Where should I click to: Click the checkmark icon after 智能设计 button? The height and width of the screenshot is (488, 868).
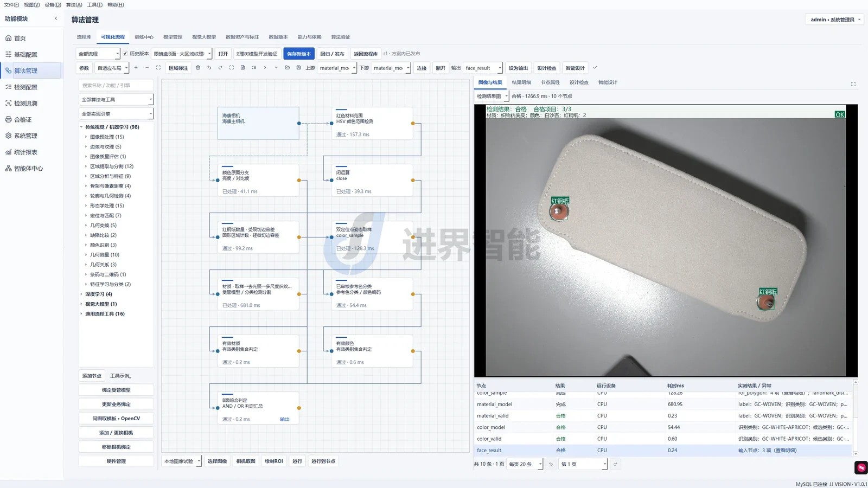(x=595, y=68)
